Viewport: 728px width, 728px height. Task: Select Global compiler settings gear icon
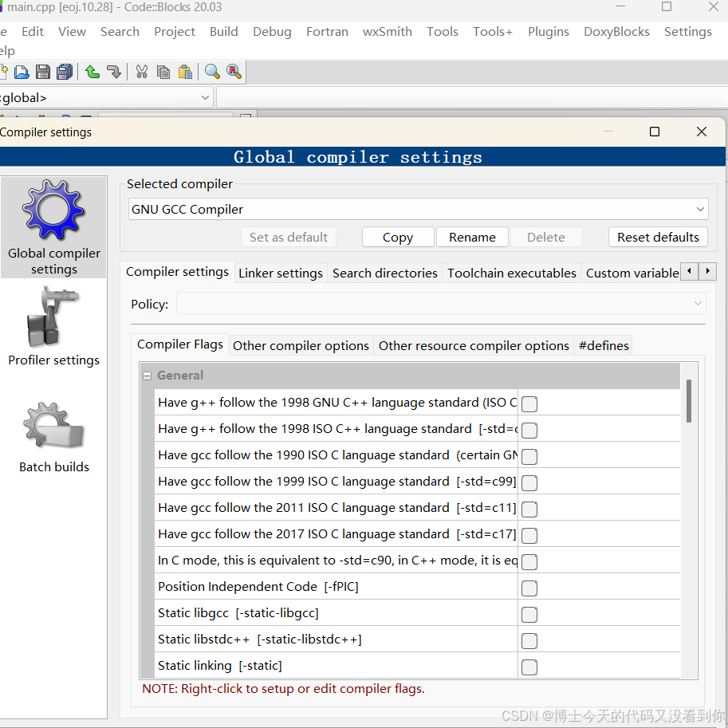54,227
